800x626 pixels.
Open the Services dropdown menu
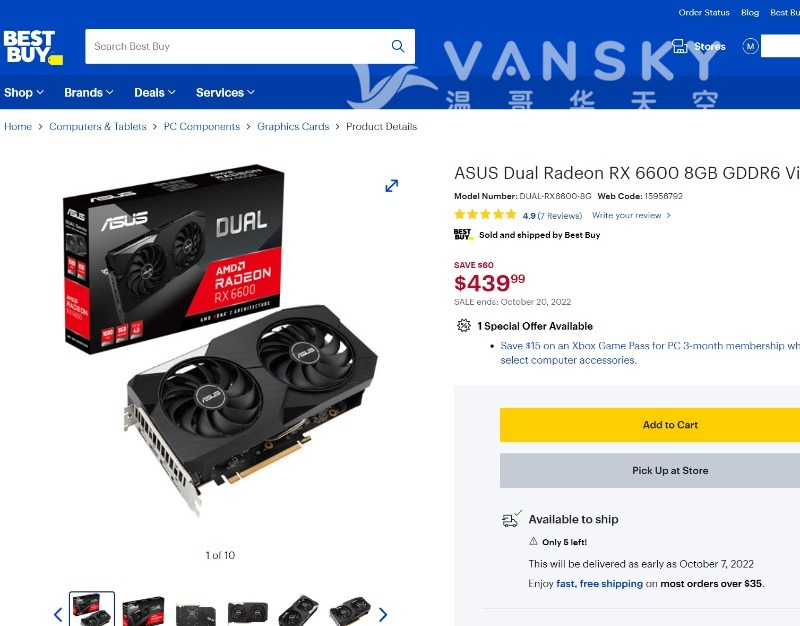[225, 92]
